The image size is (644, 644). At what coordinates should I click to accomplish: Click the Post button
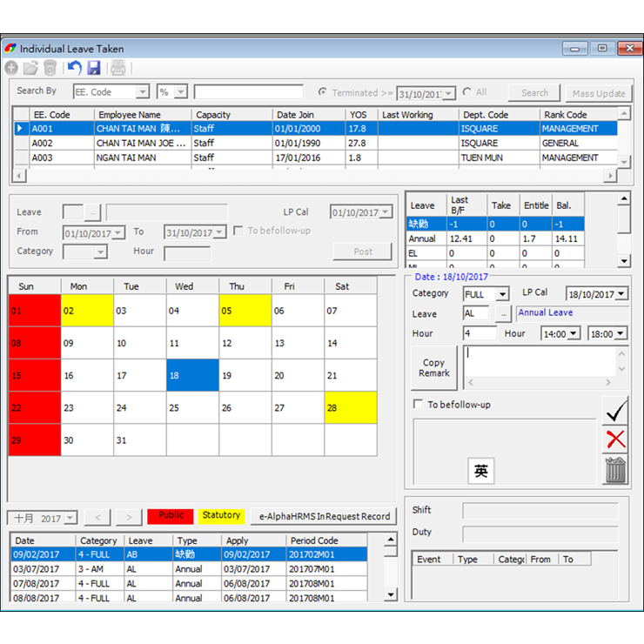click(363, 252)
